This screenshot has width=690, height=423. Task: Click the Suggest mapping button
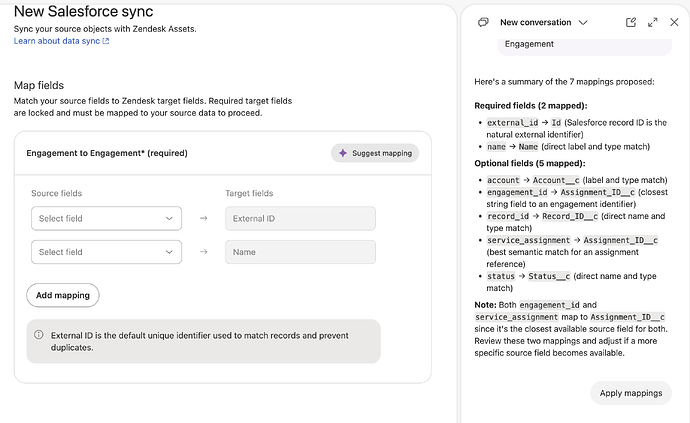(x=375, y=153)
